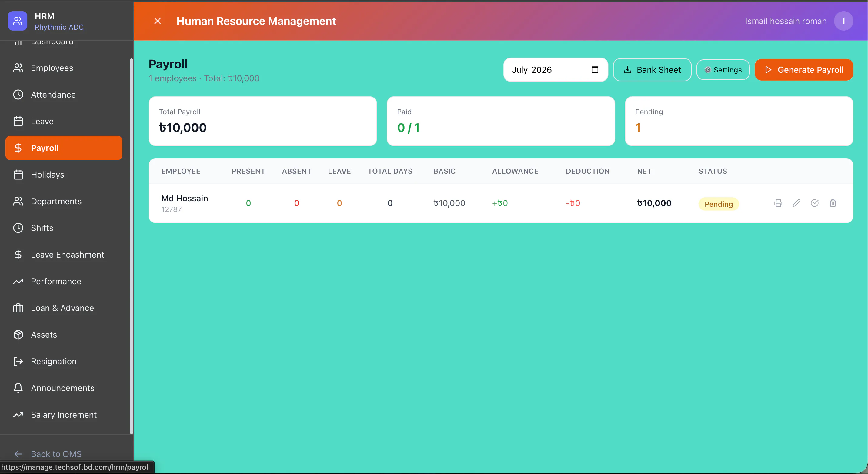Viewport: 868px width, 474px height.
Task: Click the Paid 0 / 1 card
Action: click(501, 121)
